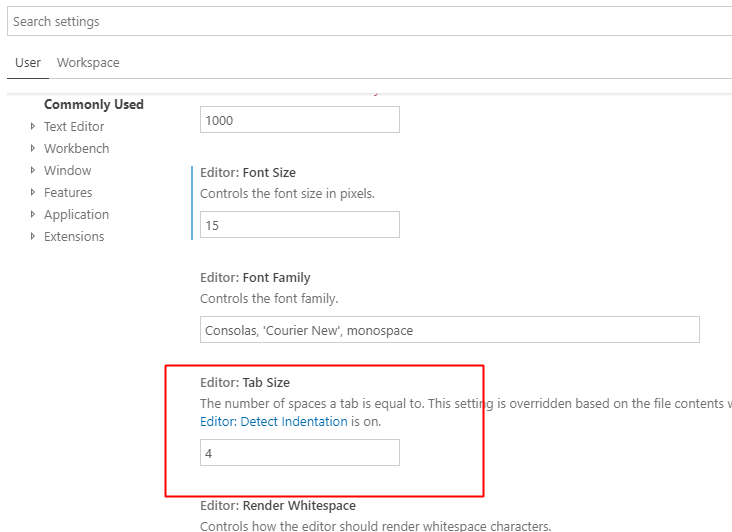Open the Application settings section

coord(77,215)
